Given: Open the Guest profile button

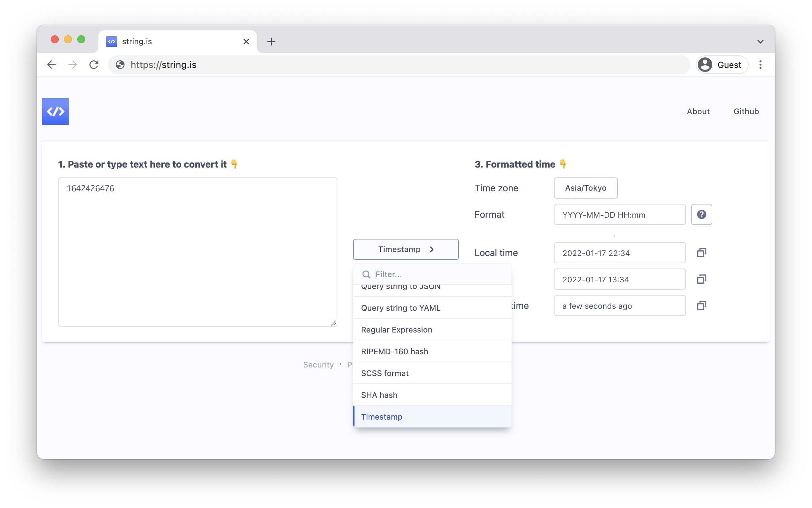Looking at the screenshot, I should coord(721,65).
